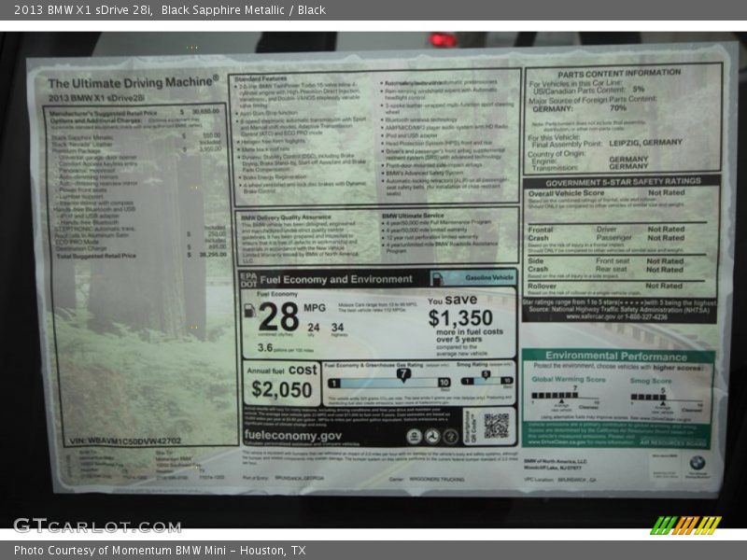The height and width of the screenshot is (560, 747).
Task: Click 'BMW Delivery Quality Assurance' heading
Action: 287,217
